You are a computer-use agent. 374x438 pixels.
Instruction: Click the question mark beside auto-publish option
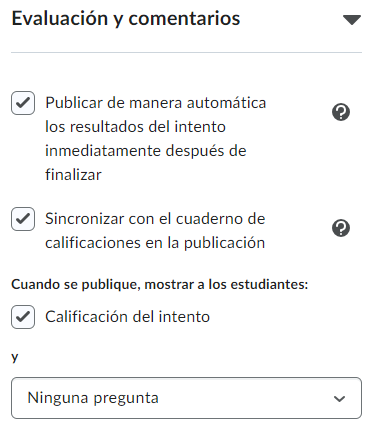click(x=341, y=112)
